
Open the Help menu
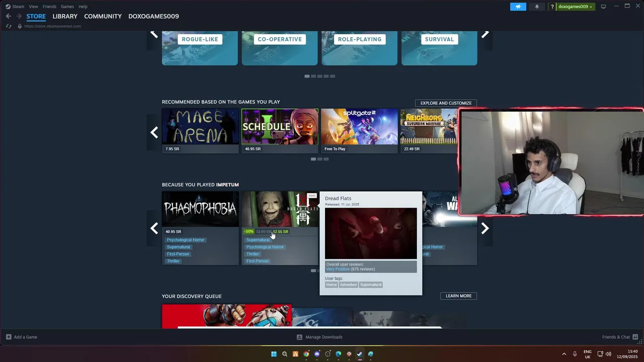click(x=83, y=7)
